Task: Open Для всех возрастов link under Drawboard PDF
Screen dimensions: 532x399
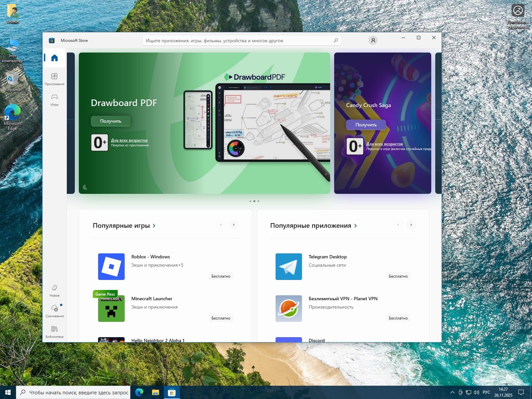Action: [x=129, y=140]
